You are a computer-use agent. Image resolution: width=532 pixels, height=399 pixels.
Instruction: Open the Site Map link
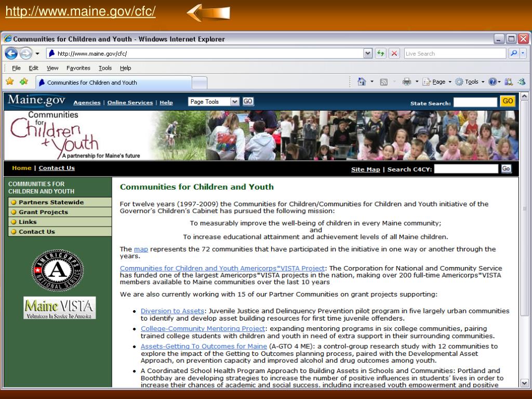pyautogui.click(x=365, y=169)
